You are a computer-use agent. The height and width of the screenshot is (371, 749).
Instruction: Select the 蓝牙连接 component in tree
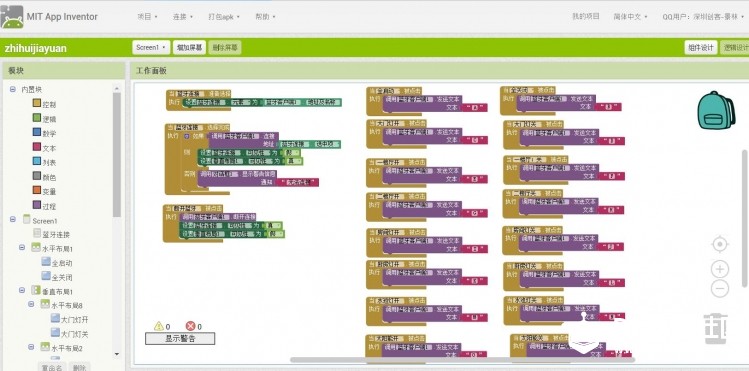(x=51, y=234)
